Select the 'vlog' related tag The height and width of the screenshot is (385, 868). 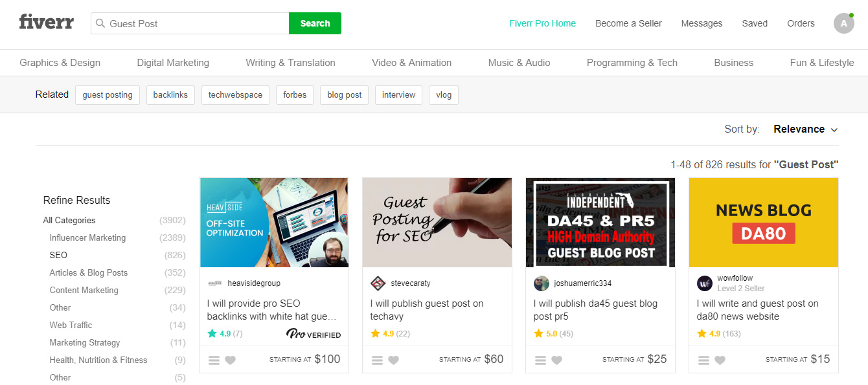coord(444,94)
